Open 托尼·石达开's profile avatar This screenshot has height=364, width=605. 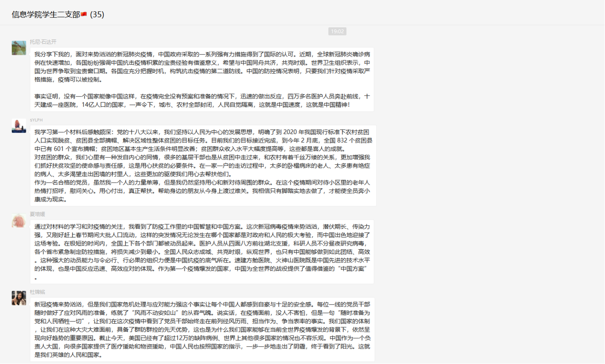tap(18, 47)
